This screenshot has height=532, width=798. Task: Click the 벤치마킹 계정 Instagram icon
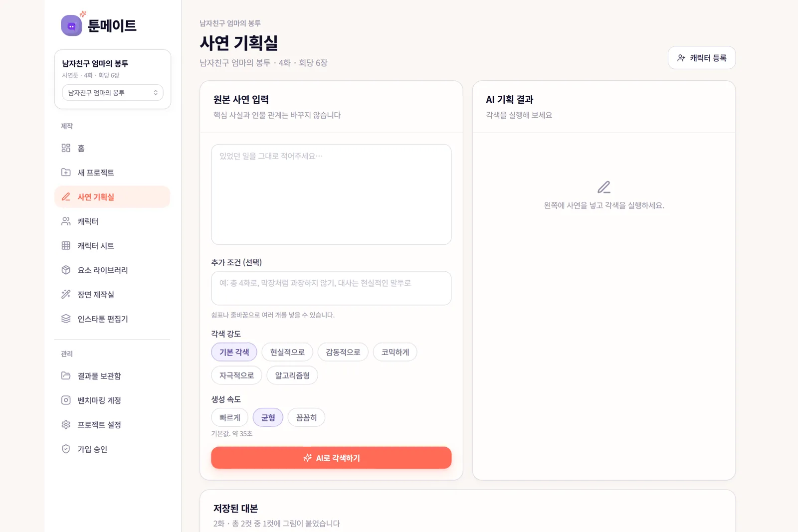point(66,400)
